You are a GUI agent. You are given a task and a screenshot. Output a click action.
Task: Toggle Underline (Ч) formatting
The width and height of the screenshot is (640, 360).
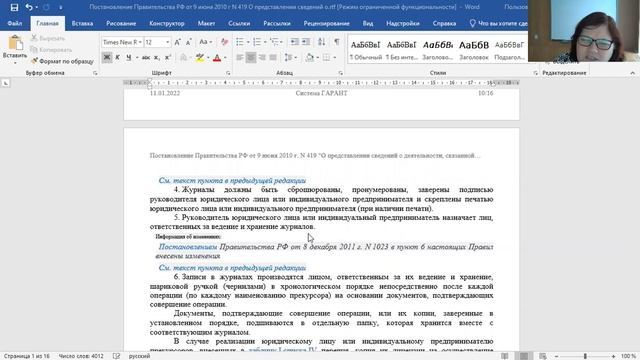point(129,58)
